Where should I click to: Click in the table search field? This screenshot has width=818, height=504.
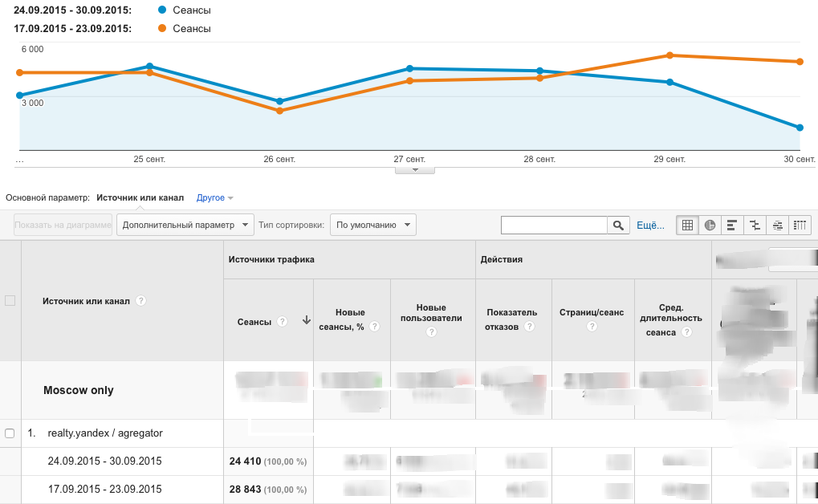(x=554, y=225)
